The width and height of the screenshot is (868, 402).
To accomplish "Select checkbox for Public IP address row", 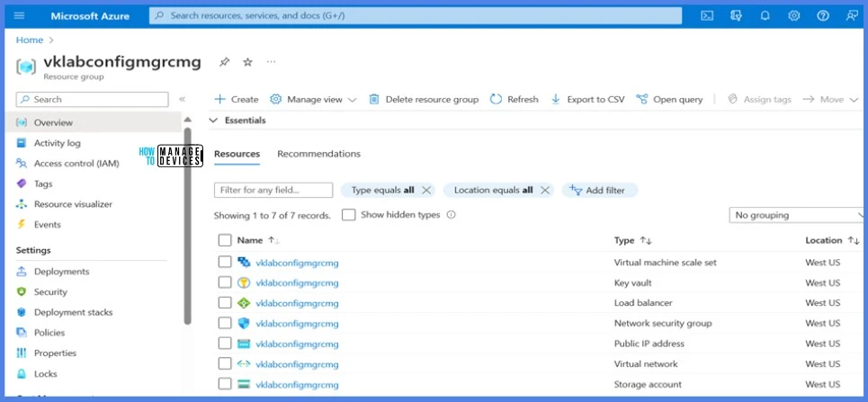I will point(225,344).
